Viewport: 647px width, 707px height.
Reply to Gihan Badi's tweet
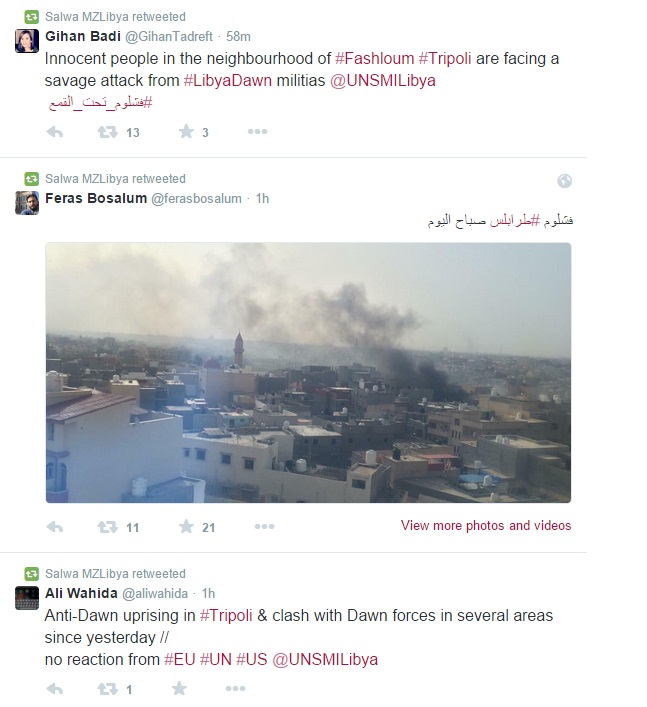pyautogui.click(x=55, y=132)
